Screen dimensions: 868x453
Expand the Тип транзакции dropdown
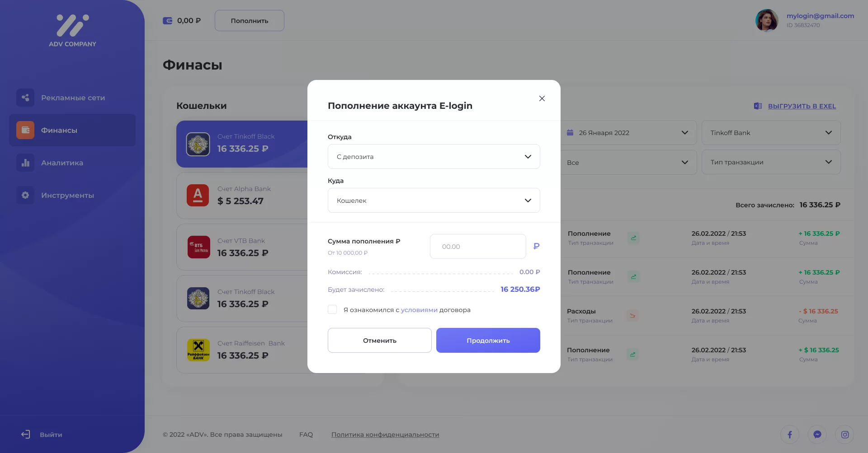[x=771, y=162]
